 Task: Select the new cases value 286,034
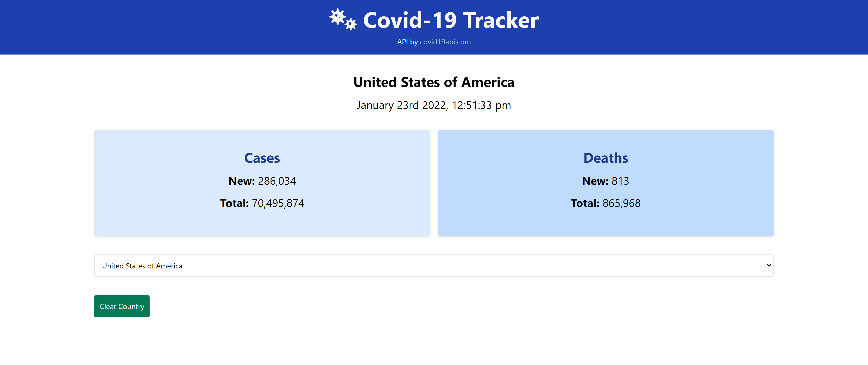point(277,181)
